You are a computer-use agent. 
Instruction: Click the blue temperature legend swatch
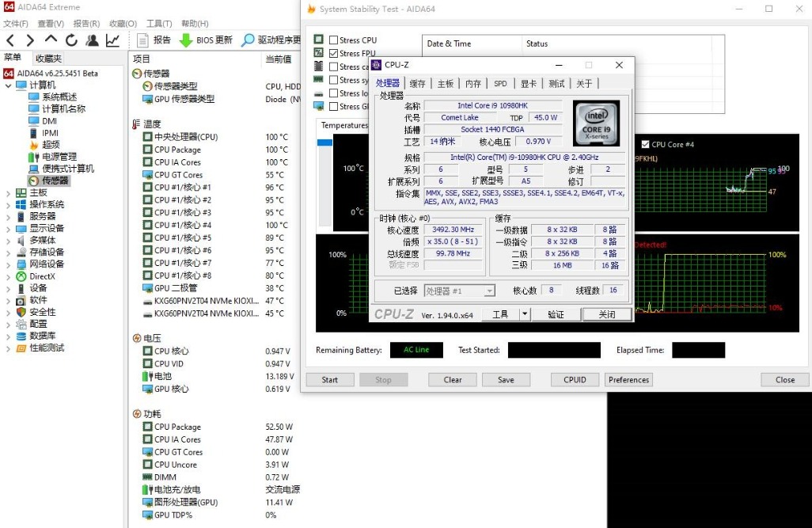click(x=324, y=142)
